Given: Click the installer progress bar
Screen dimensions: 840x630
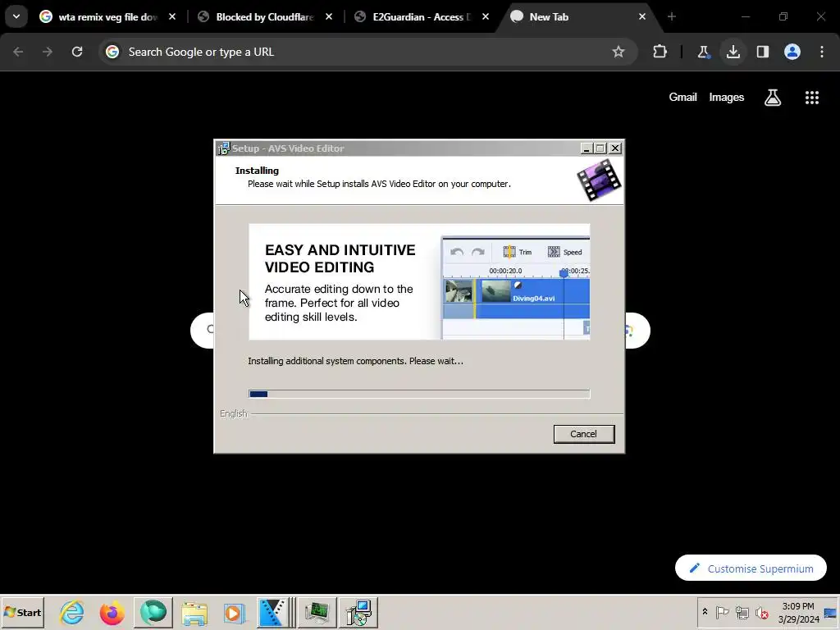Looking at the screenshot, I should click(x=419, y=395).
